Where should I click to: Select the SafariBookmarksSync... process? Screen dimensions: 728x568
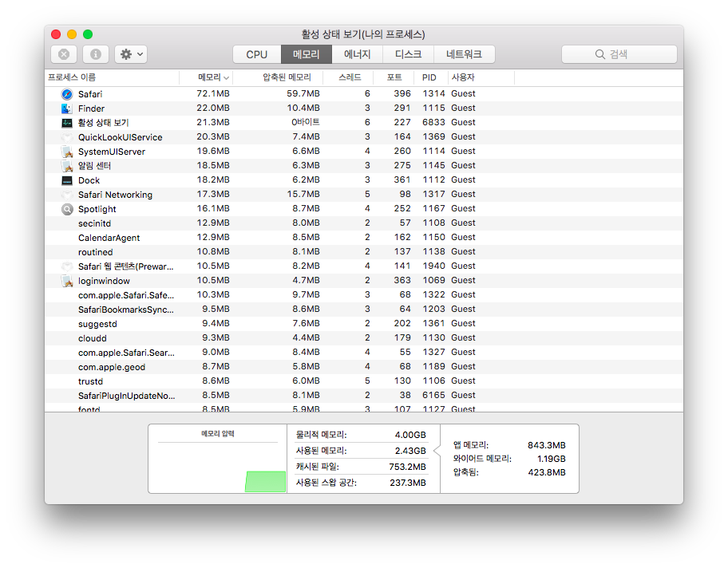[126, 310]
